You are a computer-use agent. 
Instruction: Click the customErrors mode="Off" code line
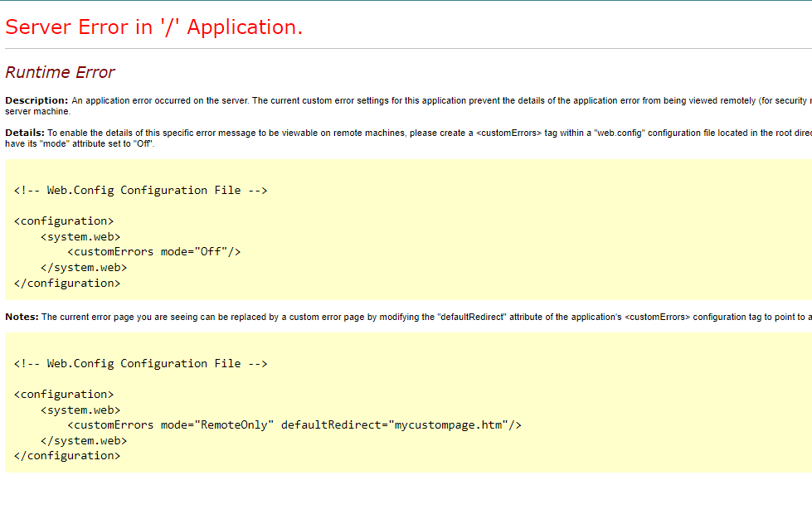(x=153, y=252)
